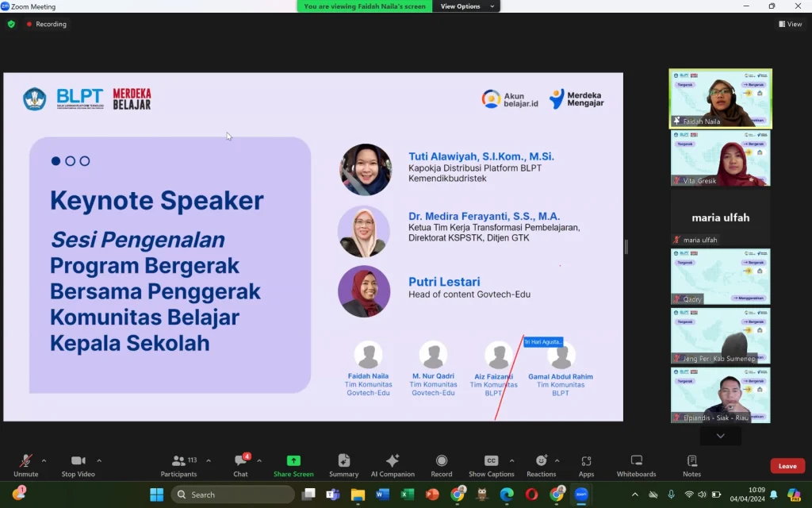
Task: Toggle Show Captions
Action: click(491, 465)
